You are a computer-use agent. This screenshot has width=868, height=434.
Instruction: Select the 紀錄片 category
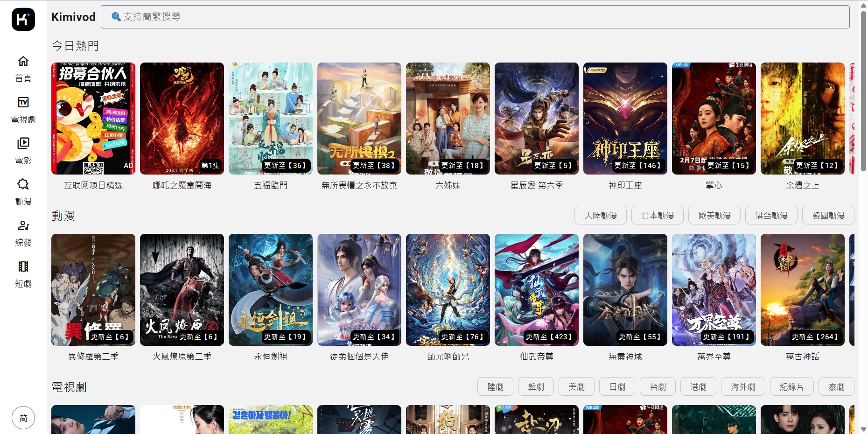pos(792,387)
